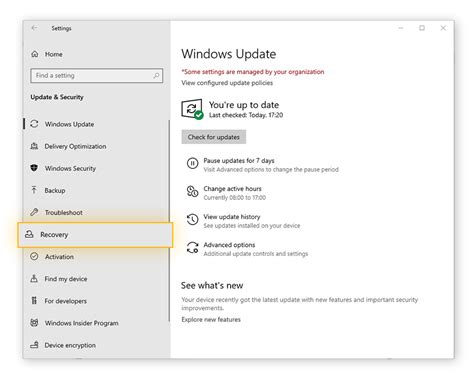The height and width of the screenshot is (380, 474).
Task: Click View configured update policies link
Action: (227, 83)
